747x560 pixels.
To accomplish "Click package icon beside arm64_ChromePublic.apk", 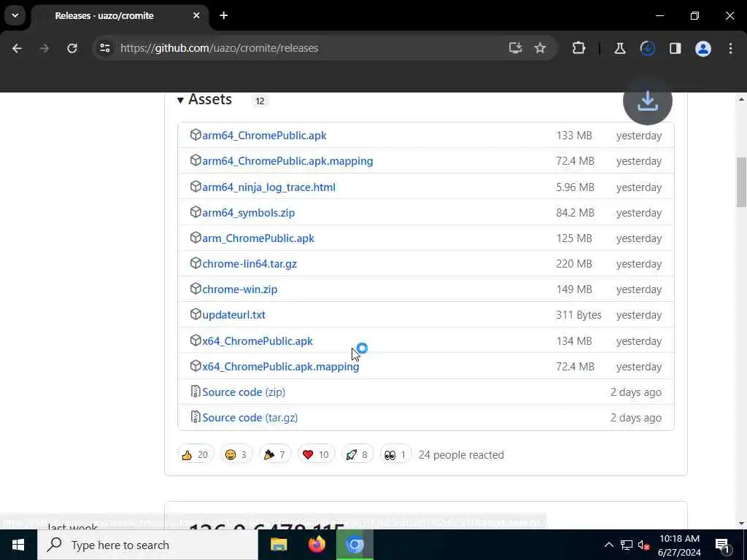I will coord(196,135).
